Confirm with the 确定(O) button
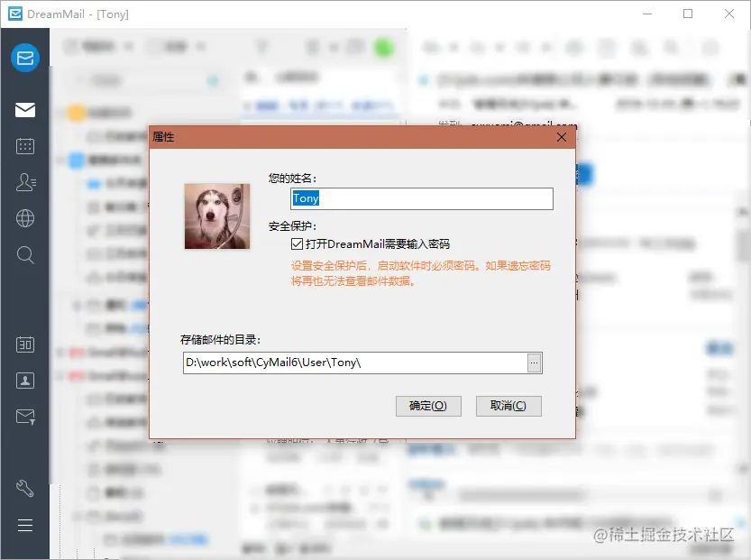 (x=428, y=406)
